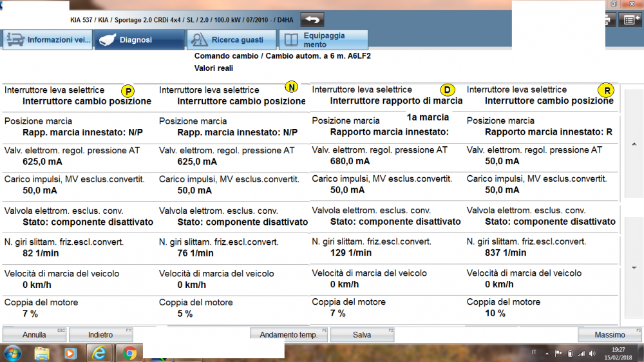Click the 129 1/min slip speed value
This screenshot has width=644, height=362.
tap(351, 252)
